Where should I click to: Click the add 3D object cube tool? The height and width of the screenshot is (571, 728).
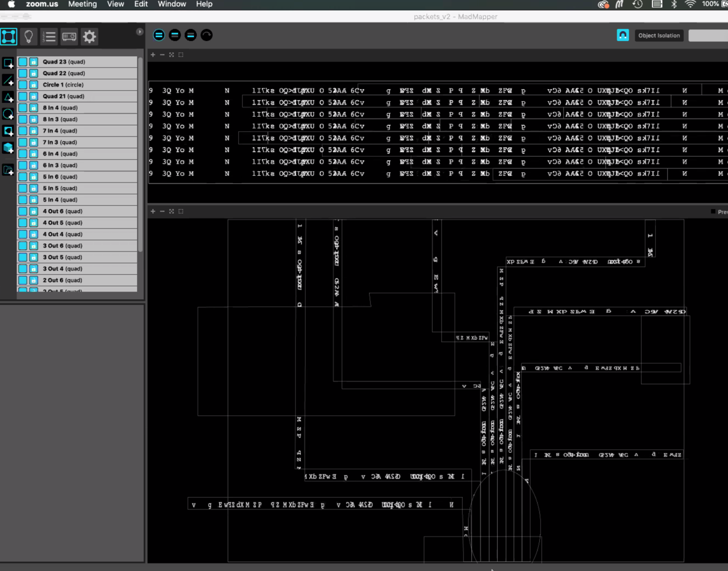(8, 148)
